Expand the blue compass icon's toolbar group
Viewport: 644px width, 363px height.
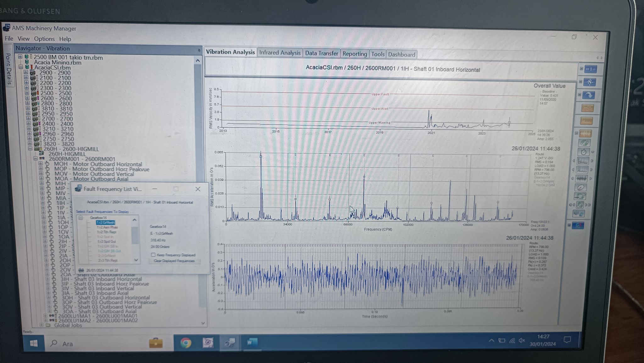point(580,82)
